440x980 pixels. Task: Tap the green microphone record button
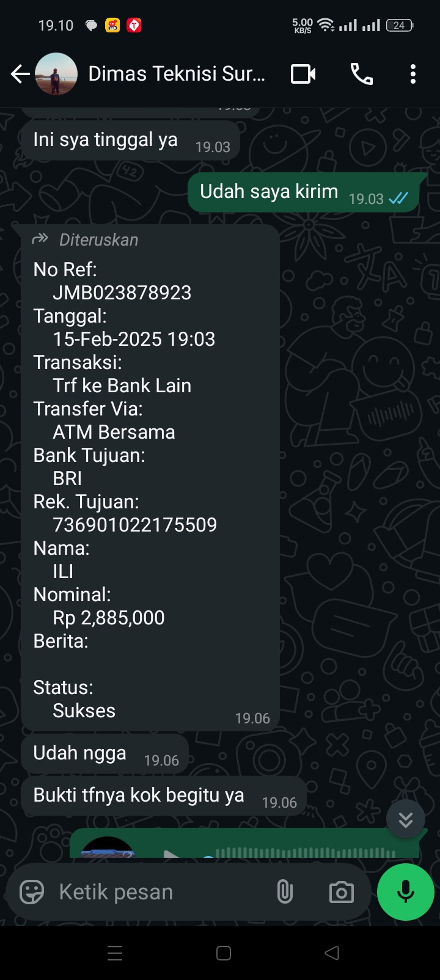click(406, 892)
